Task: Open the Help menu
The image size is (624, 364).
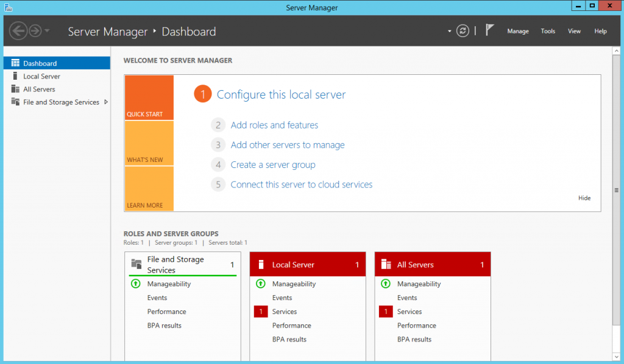Action: click(x=600, y=31)
